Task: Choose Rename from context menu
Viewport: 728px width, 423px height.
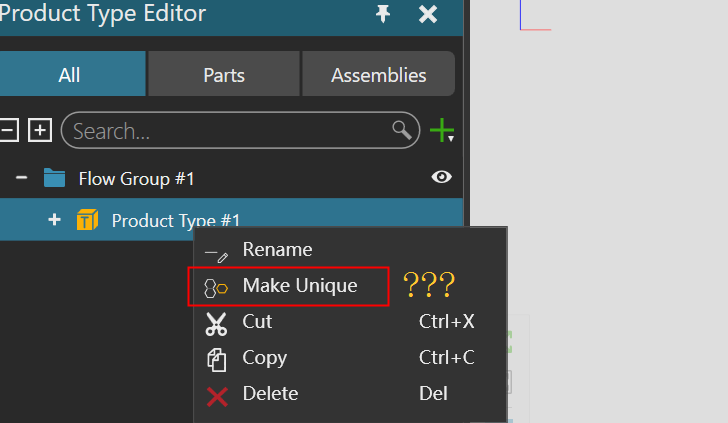Action: tap(277, 250)
